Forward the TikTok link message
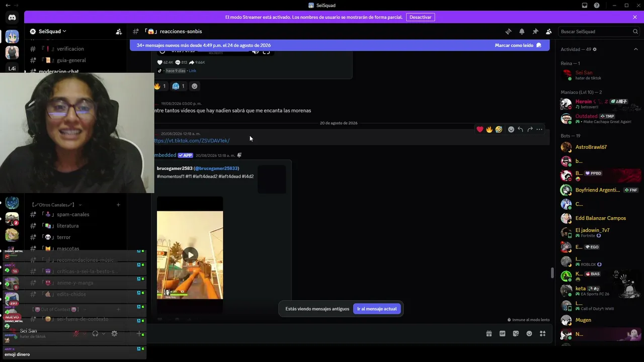This screenshot has height=362, width=644. pyautogui.click(x=530, y=129)
